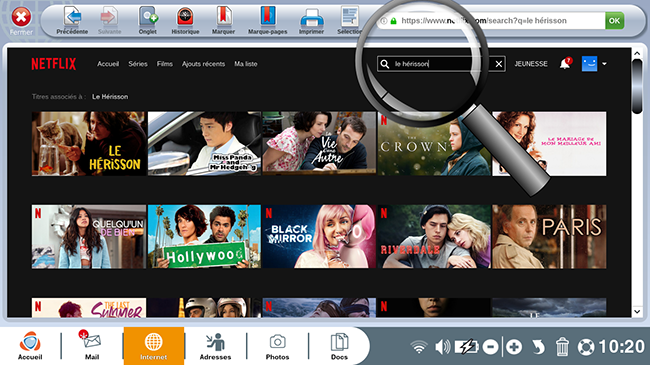Click the scrollbar up arrow

(637, 53)
